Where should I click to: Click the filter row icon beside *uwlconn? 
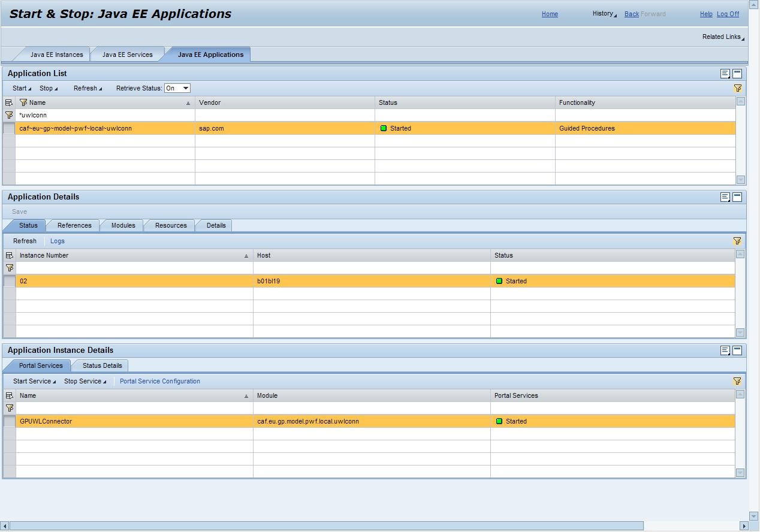tap(9, 115)
